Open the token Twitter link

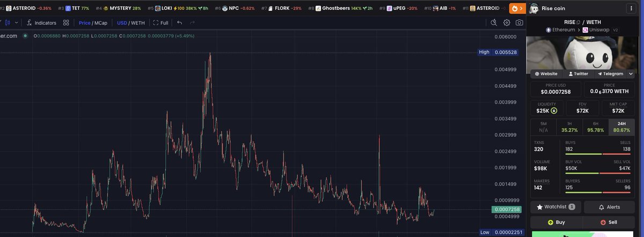pos(578,74)
